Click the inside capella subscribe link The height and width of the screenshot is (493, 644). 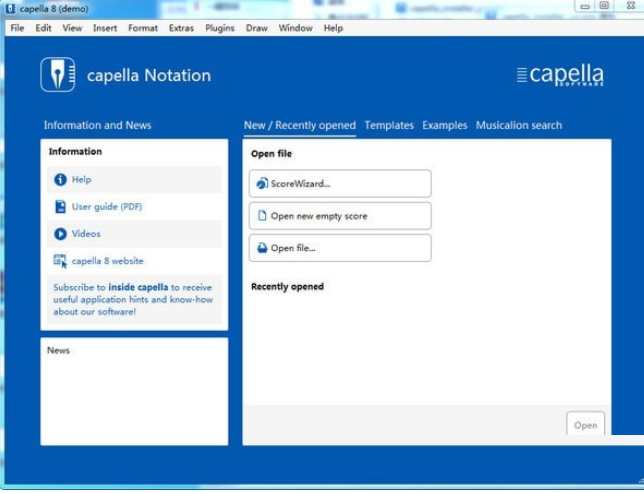pyautogui.click(x=138, y=287)
